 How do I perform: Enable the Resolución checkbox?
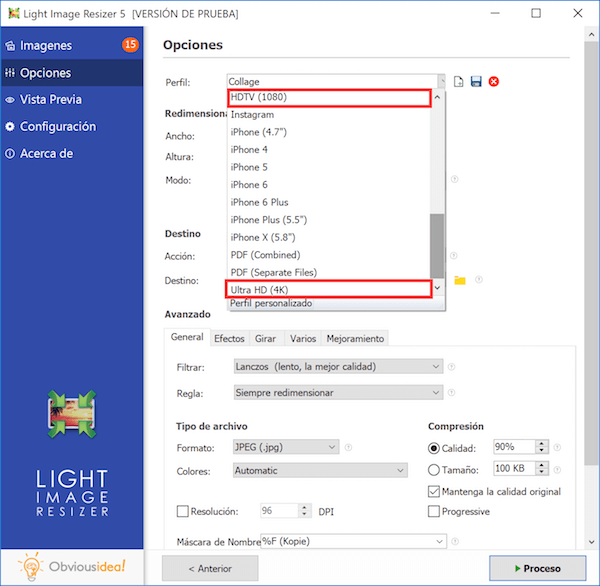click(x=183, y=511)
